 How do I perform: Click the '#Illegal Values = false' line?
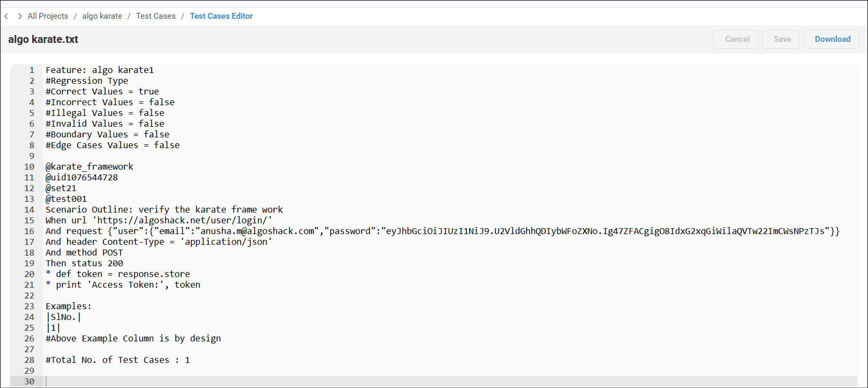[105, 113]
